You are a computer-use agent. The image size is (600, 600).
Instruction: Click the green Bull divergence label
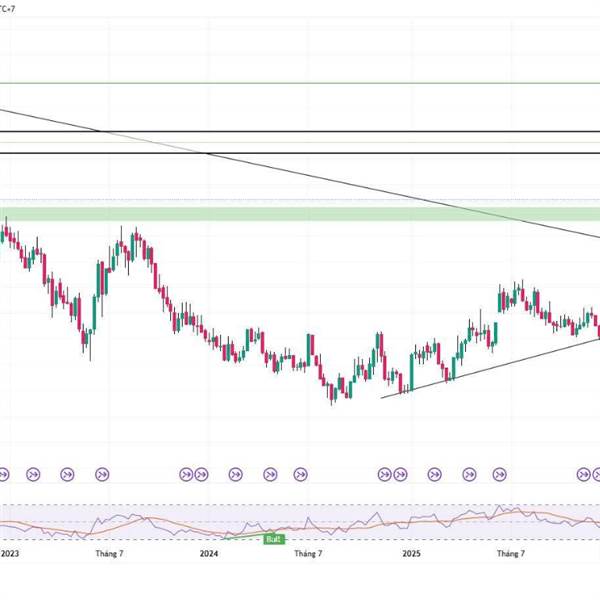coord(274,540)
